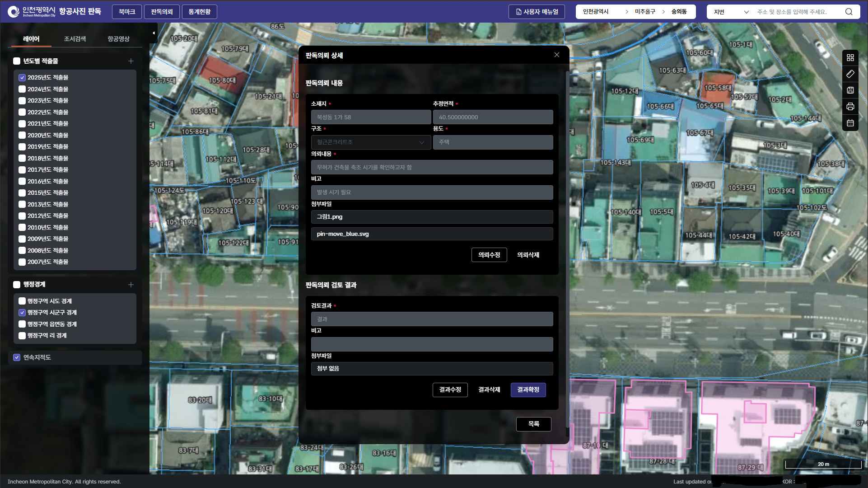Expand the 행정경계 section plus icon

point(131,285)
